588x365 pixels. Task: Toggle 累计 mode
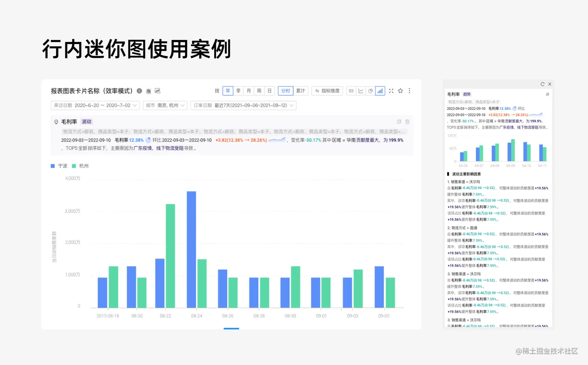tap(301, 91)
